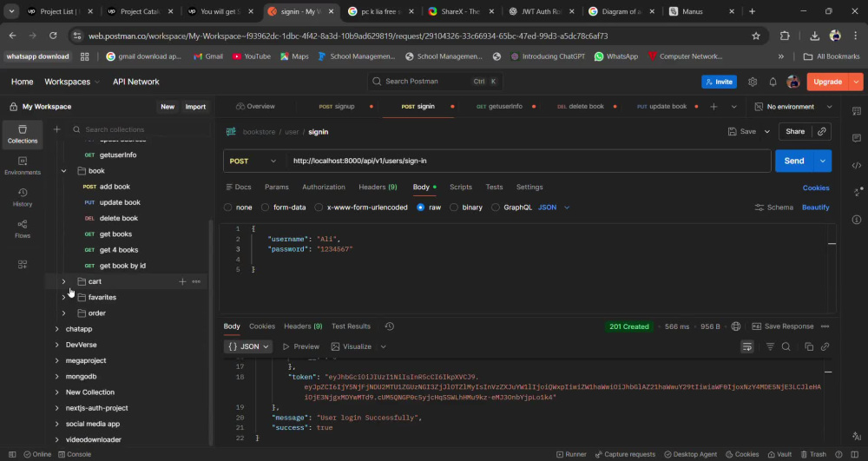This screenshot has height=461, width=868.
Task: Open a new request tab with plus
Action: click(713, 106)
